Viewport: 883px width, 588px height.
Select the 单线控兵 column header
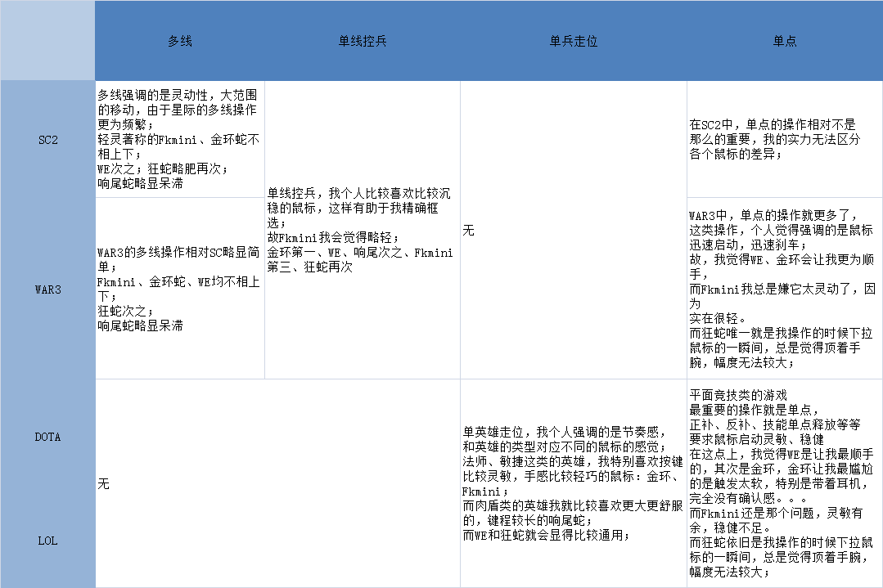point(362,41)
